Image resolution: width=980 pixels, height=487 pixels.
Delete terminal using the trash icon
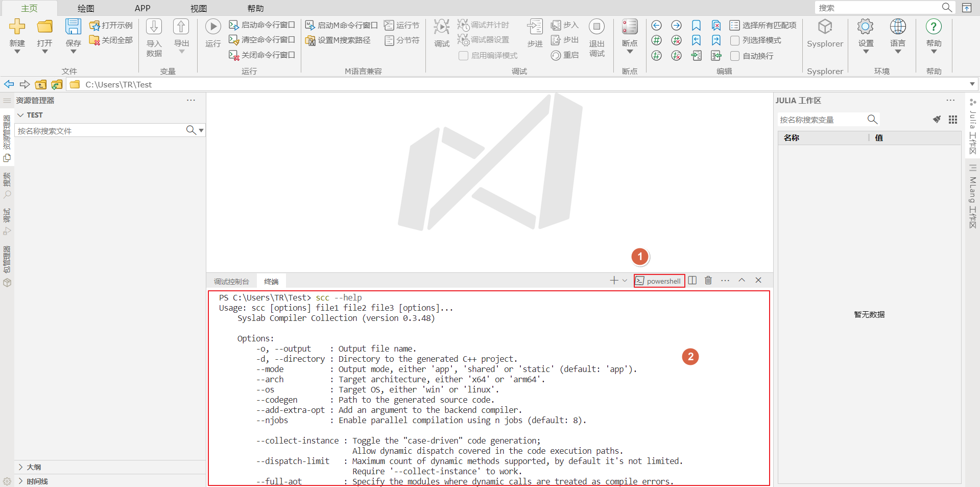click(708, 280)
